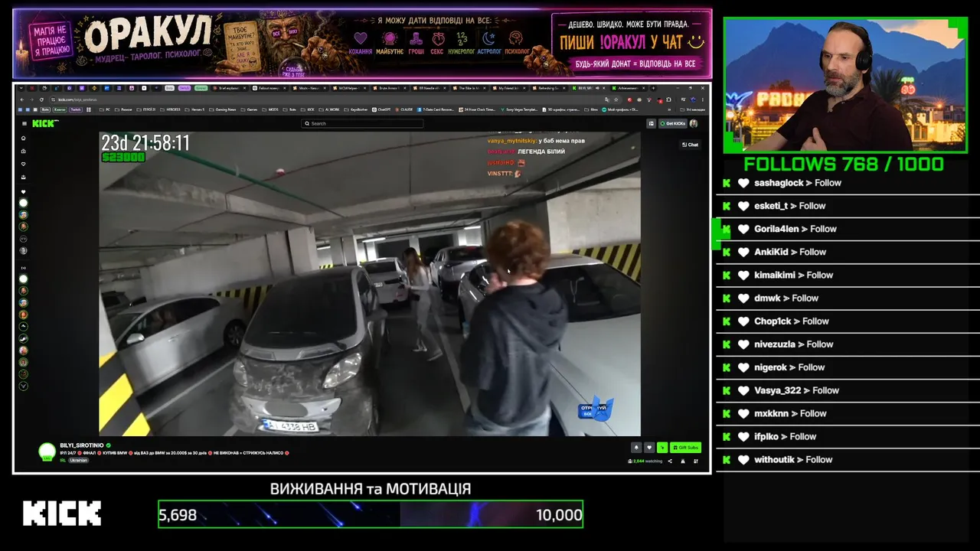This screenshot has width=980, height=551.
Task: Click the Vasya_322 follow alert row
Action: (x=848, y=390)
